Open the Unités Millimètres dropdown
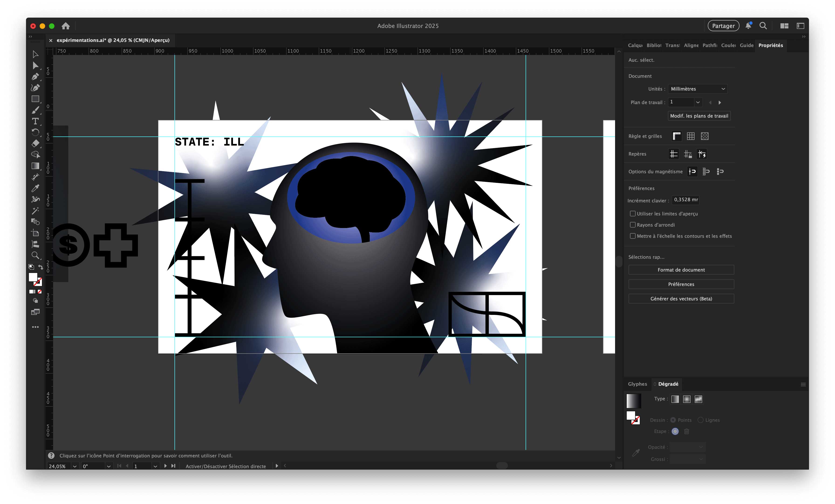This screenshot has height=504, width=835. point(697,89)
